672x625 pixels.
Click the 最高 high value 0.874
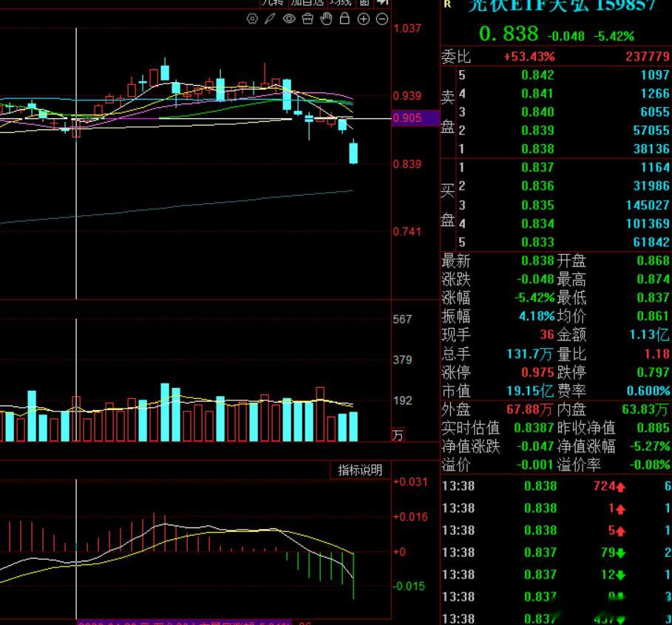[x=653, y=279]
